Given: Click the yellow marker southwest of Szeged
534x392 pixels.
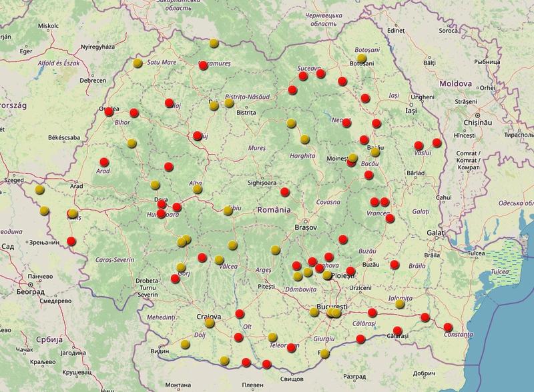Looking at the screenshot, I should 40,189.
